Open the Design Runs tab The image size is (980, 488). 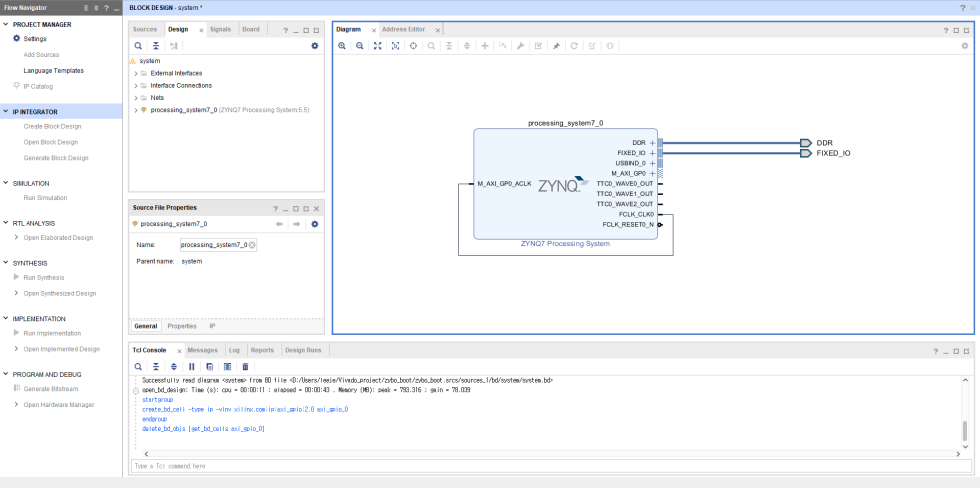[303, 351]
